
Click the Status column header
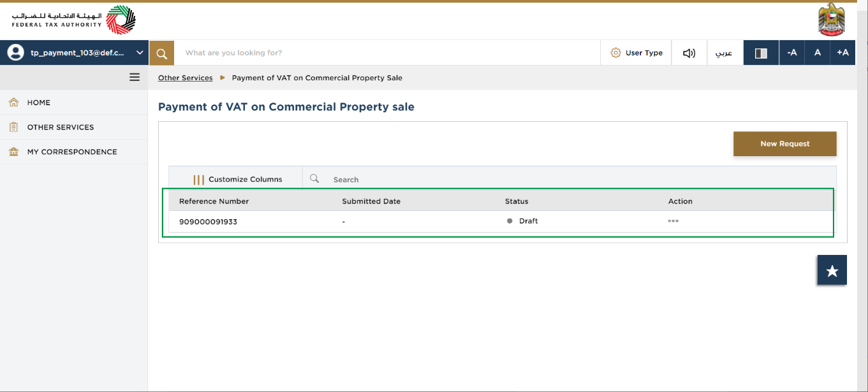coord(517,201)
